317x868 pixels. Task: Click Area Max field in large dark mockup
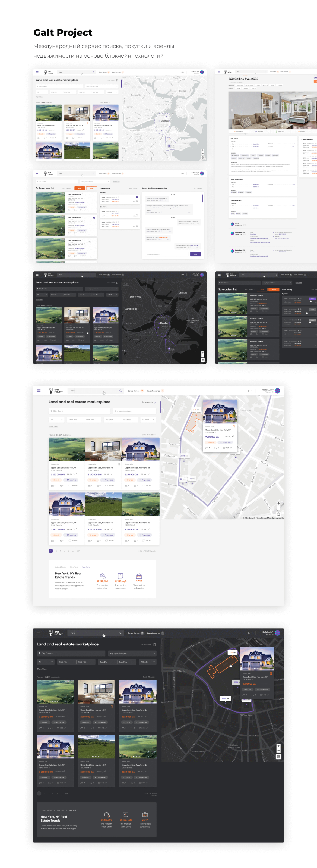pyautogui.click(x=126, y=662)
